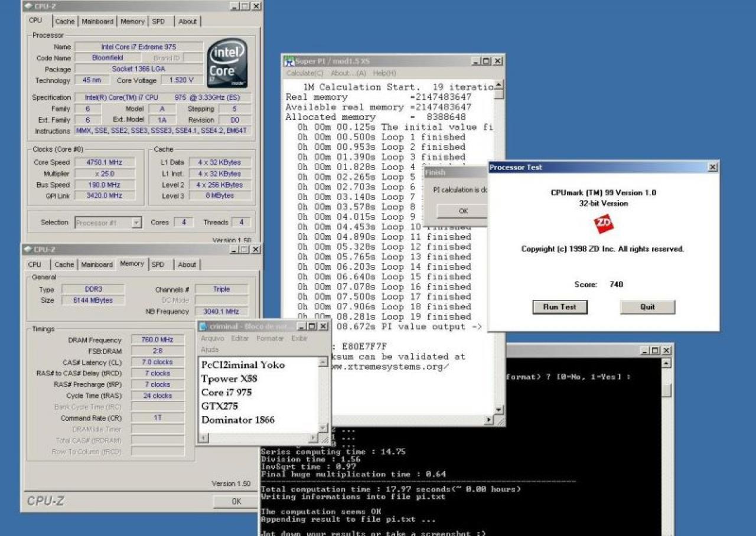Open Editar menu in Notepad
Screen dimensions: 756x536
(240, 338)
